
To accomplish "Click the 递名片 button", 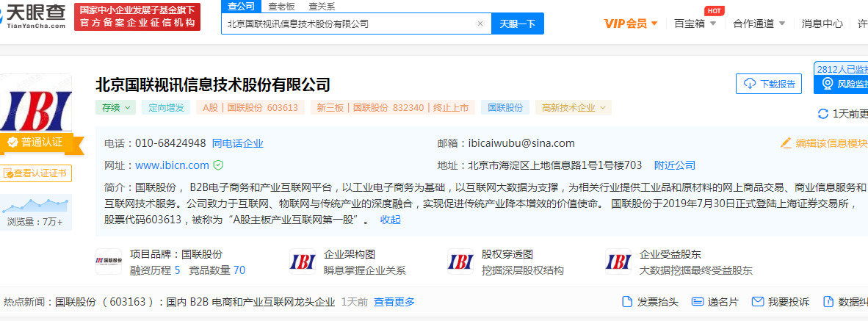I will click(715, 302).
